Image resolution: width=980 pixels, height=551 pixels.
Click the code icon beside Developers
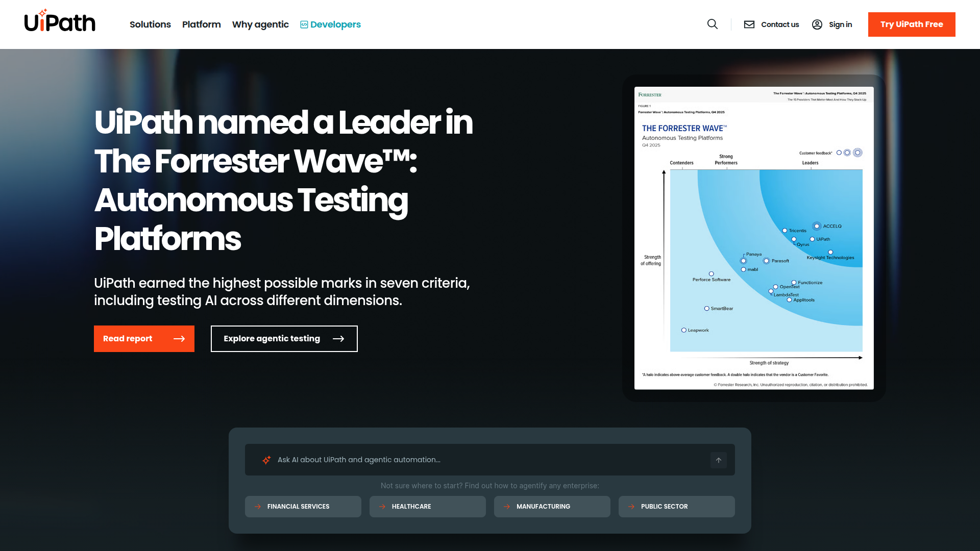pyautogui.click(x=303, y=24)
